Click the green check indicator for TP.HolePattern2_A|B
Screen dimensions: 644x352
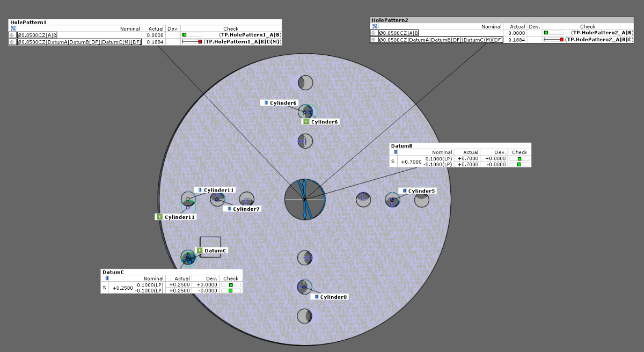pyautogui.click(x=546, y=33)
